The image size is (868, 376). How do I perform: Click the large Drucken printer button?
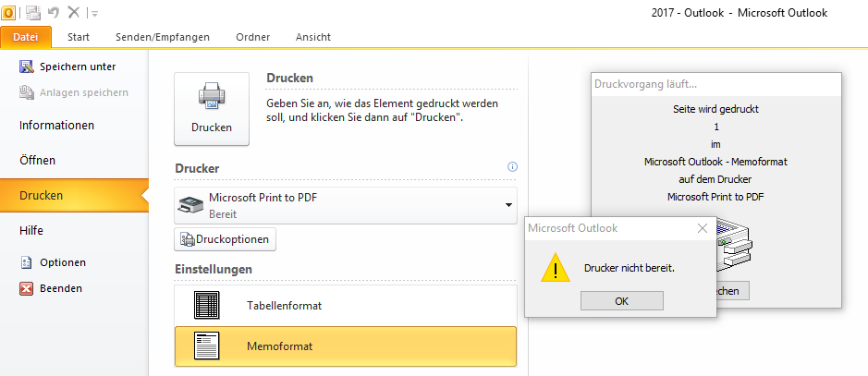(212, 109)
